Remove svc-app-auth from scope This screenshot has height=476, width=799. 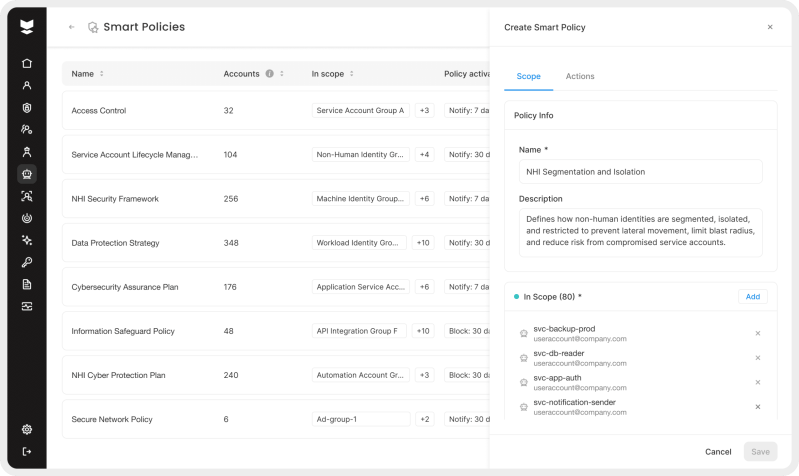758,382
